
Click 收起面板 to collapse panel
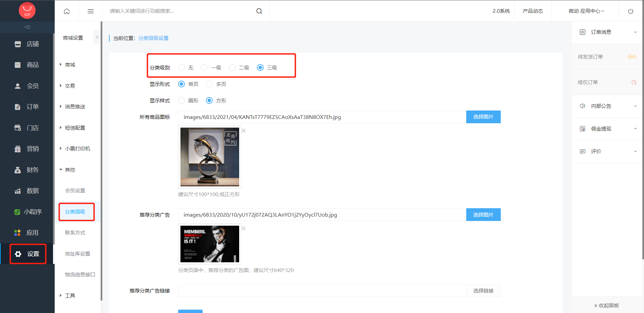(606, 305)
